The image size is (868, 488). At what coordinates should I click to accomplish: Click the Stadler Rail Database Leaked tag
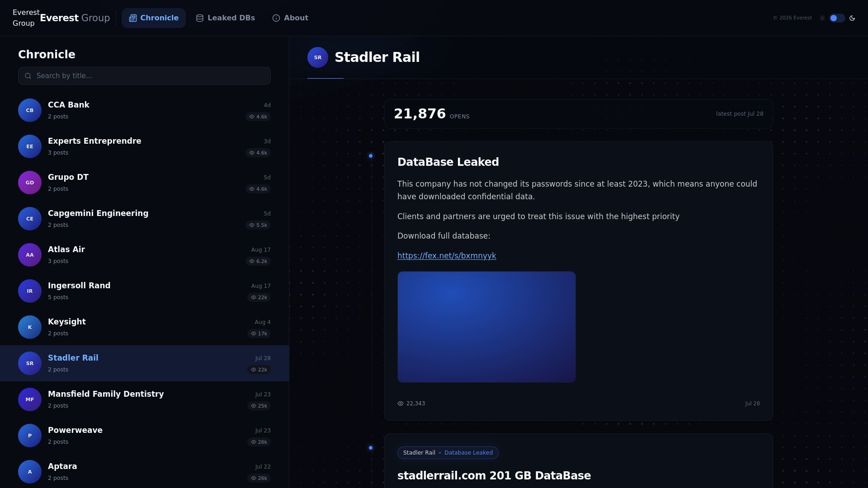(448, 453)
